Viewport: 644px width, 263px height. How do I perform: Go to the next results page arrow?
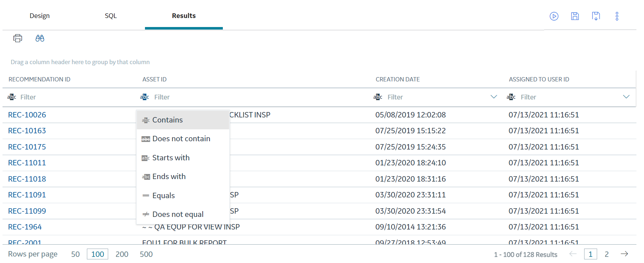624,254
